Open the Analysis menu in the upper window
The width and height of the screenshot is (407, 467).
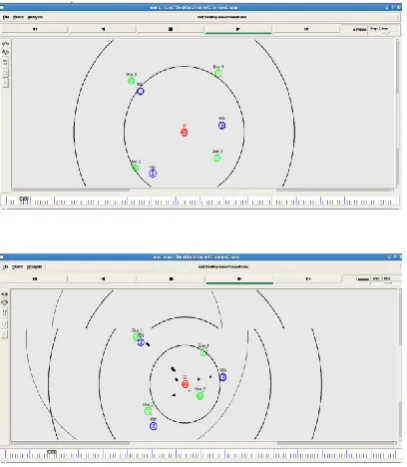35,17
